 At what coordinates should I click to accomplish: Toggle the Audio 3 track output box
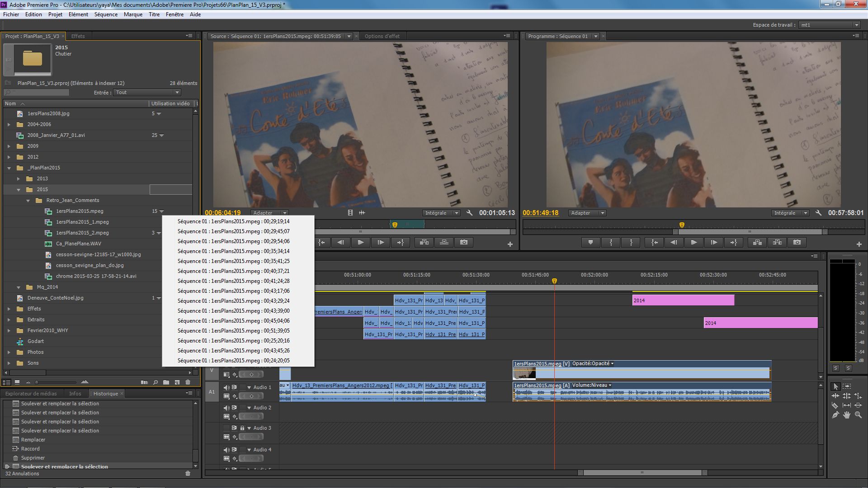(226, 428)
